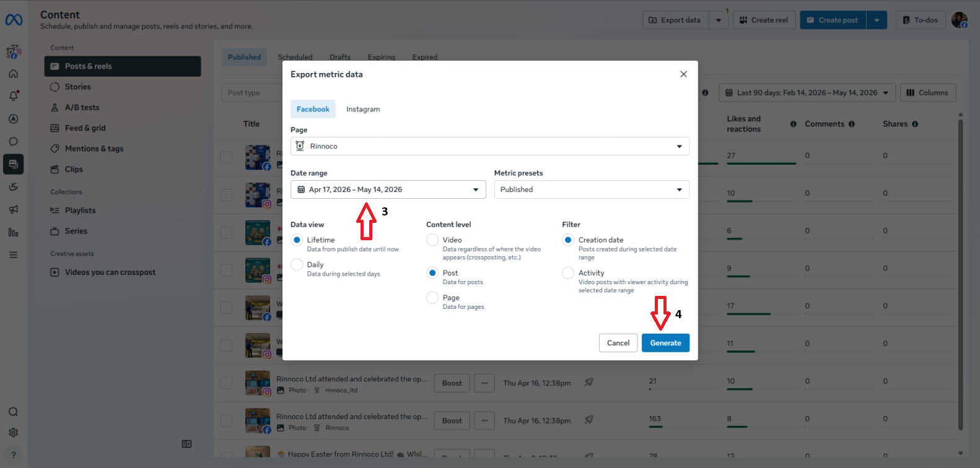
Task: Click the Generate button
Action: 665,343
